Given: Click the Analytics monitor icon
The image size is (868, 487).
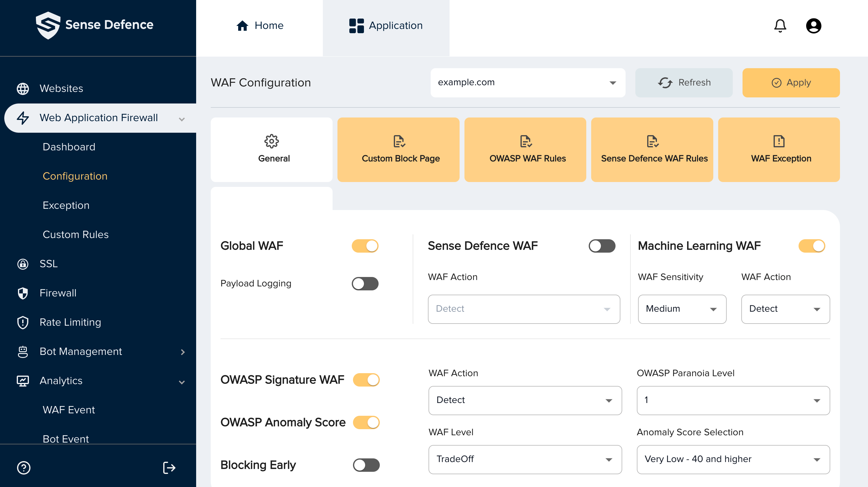Looking at the screenshot, I should pyautogui.click(x=23, y=381).
